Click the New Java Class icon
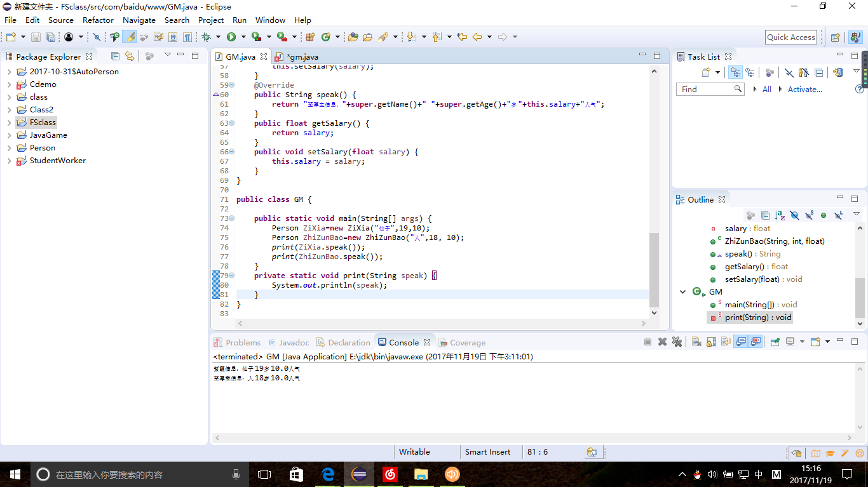The height and width of the screenshot is (487, 868). (x=326, y=37)
